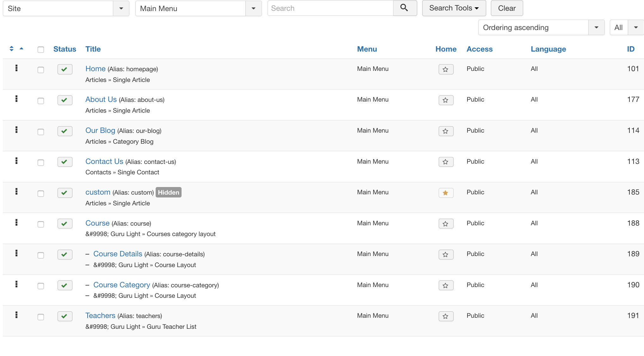
Task: Focus the Search text field
Action: pos(330,8)
